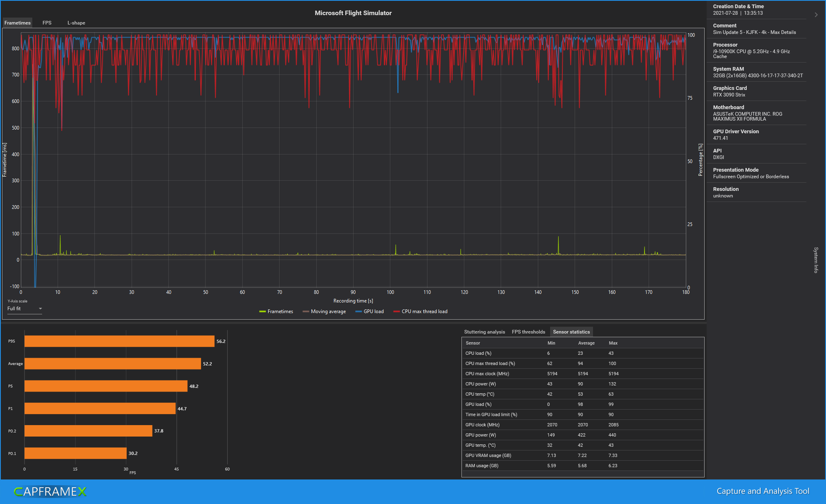Select the Sensor statistics tab

click(571, 332)
